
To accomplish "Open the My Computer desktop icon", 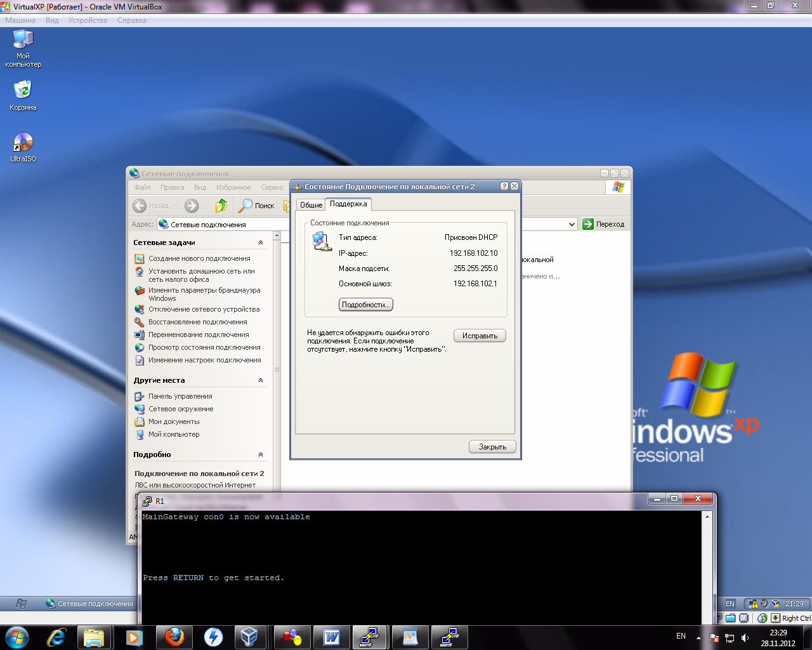I will pyautogui.click(x=23, y=48).
